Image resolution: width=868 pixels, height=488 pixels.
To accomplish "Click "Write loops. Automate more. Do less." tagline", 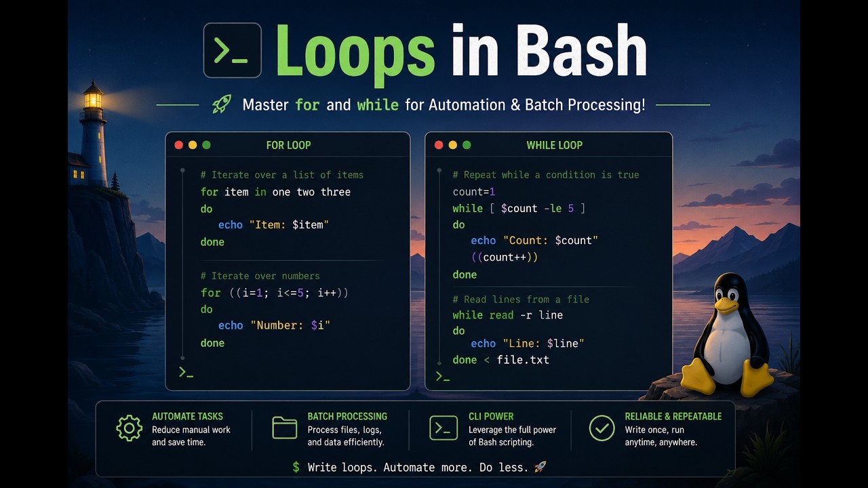I will [x=418, y=467].
